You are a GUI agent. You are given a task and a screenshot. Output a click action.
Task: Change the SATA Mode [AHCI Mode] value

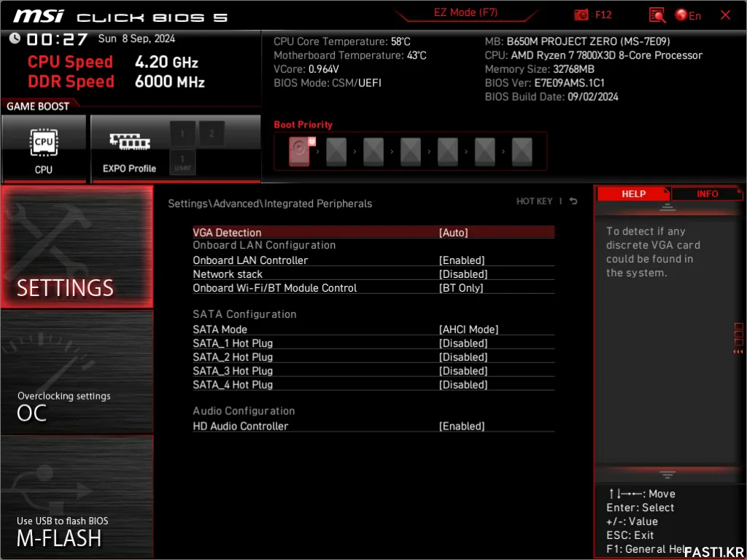click(468, 329)
